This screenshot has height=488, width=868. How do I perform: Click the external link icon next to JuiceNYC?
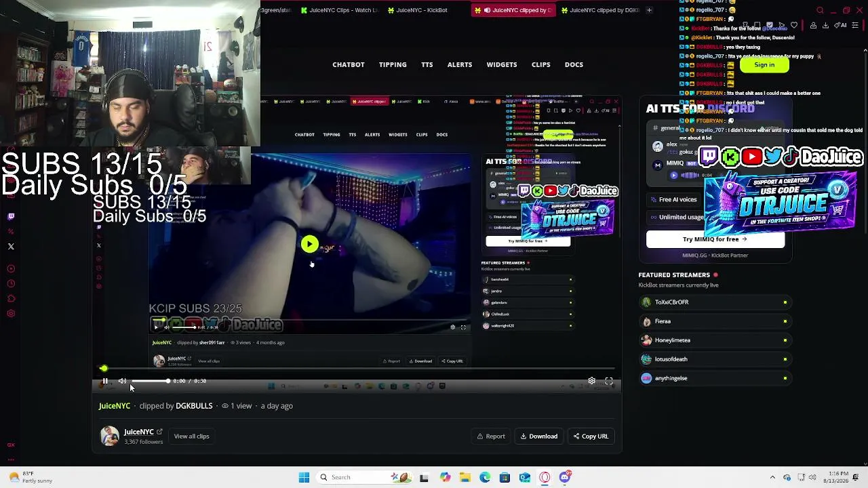click(159, 432)
